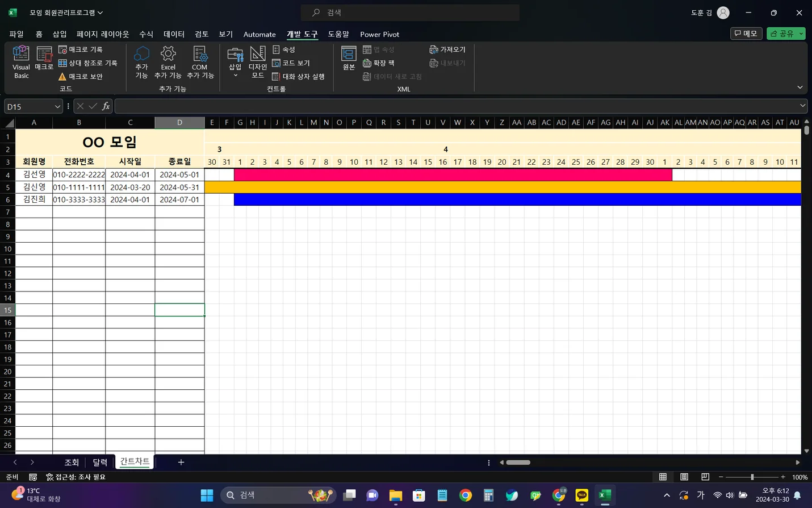Screen dimensions: 812x508
Task: Click 접근성: 조사 필요 status
Action: click(76, 477)
